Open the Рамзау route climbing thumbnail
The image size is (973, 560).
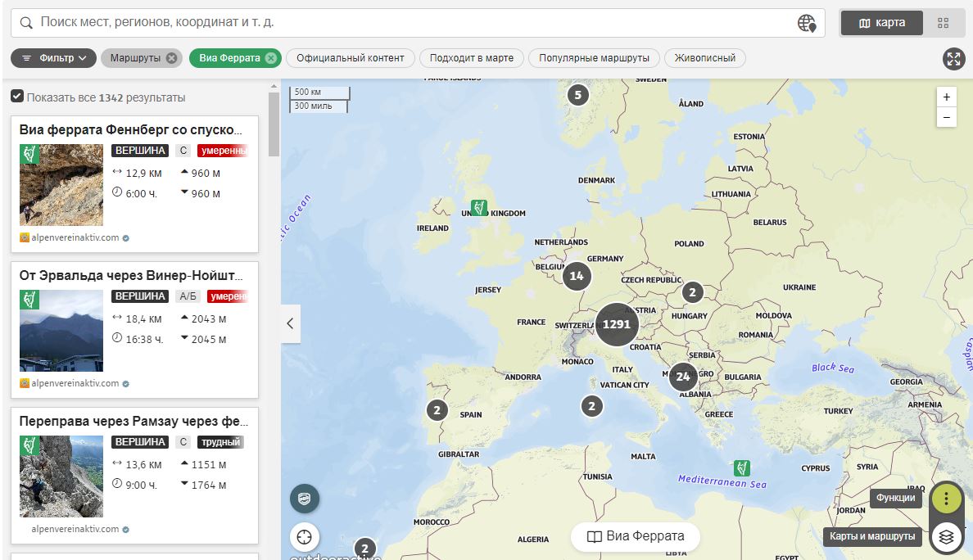pos(61,476)
